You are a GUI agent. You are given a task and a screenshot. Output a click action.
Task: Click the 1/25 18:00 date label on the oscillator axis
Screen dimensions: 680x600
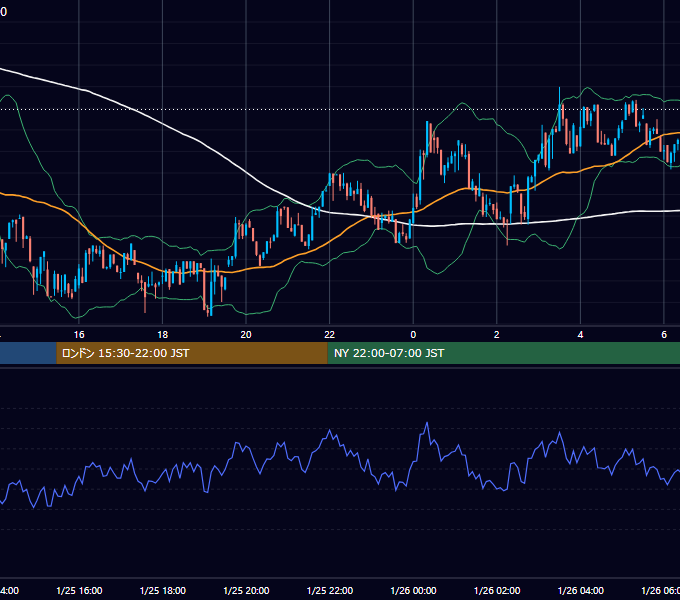[x=163, y=590]
